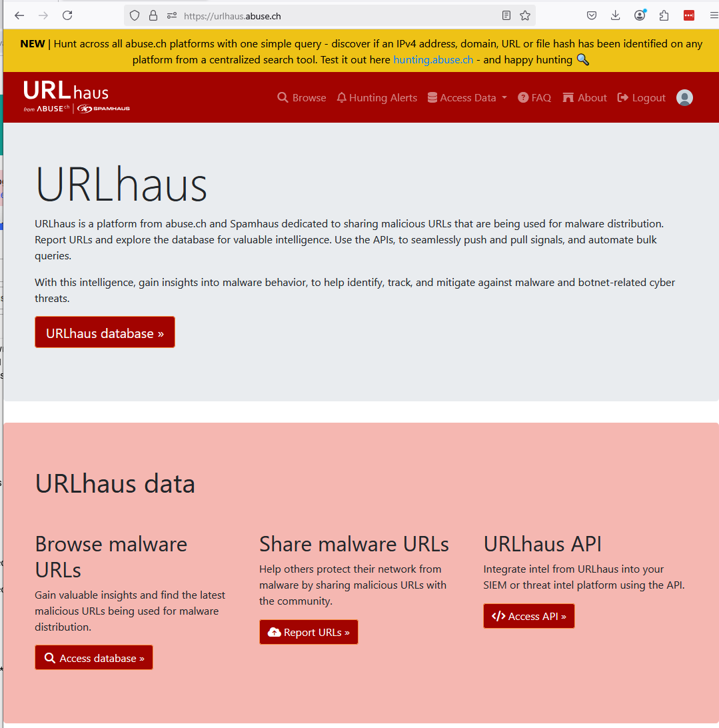Click the 'Share malware URLs' heading
The image size is (719, 728).
coord(354,544)
